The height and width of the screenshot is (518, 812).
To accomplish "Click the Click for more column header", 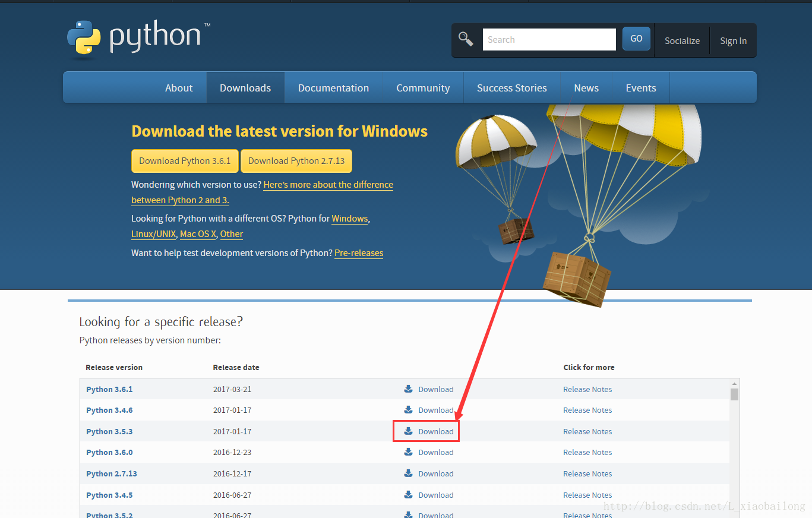I will 589,367.
